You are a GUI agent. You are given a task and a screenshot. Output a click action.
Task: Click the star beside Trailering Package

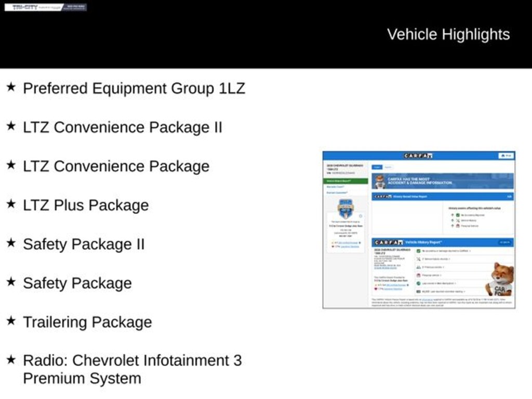[x=11, y=321]
